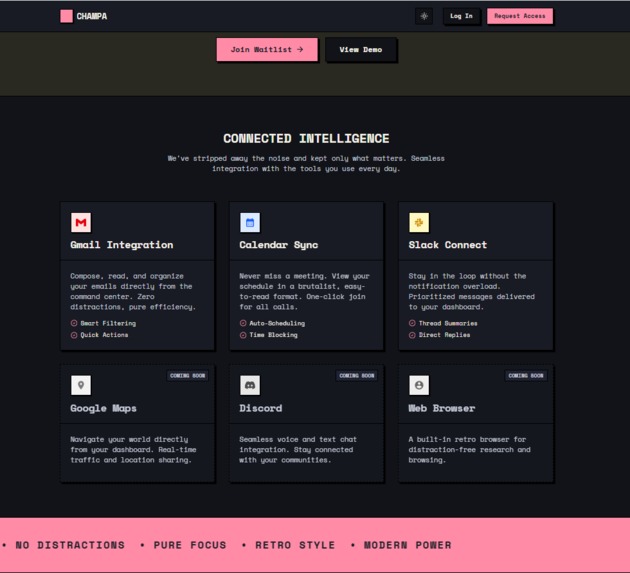
Task: Click the CHAMPA brand name text
Action: [x=92, y=16]
